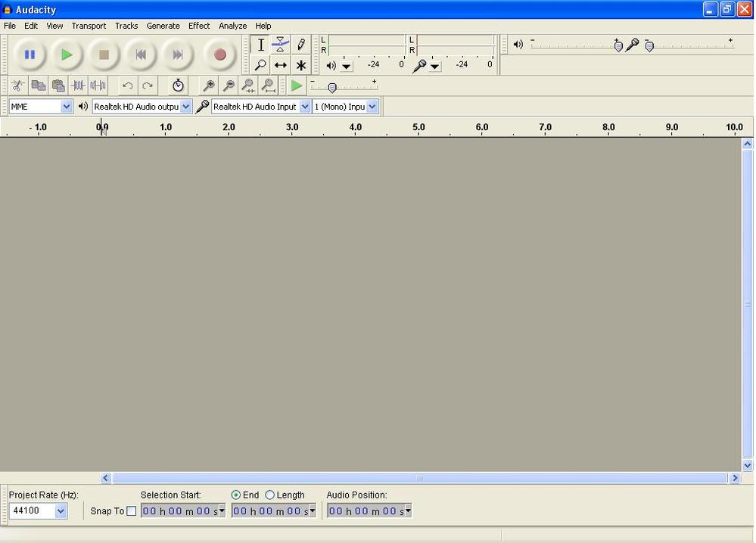
Task: Click the Stop transport button
Action: [104, 54]
